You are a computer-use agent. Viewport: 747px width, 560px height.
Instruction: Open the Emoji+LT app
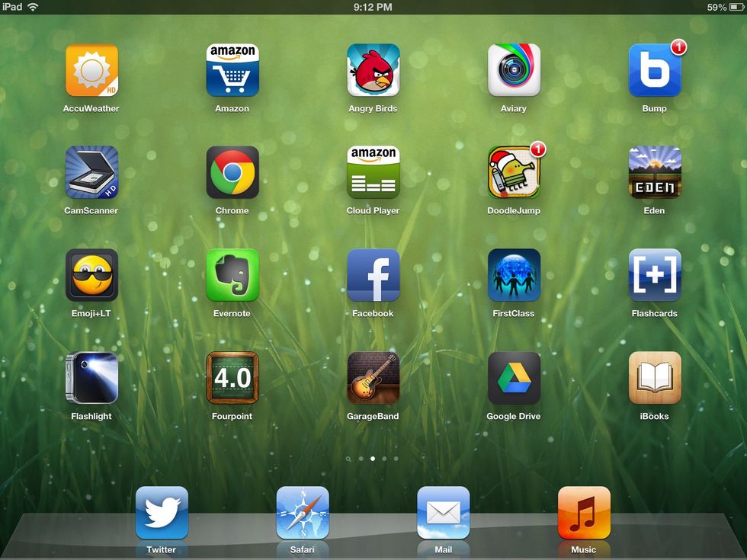(91, 275)
